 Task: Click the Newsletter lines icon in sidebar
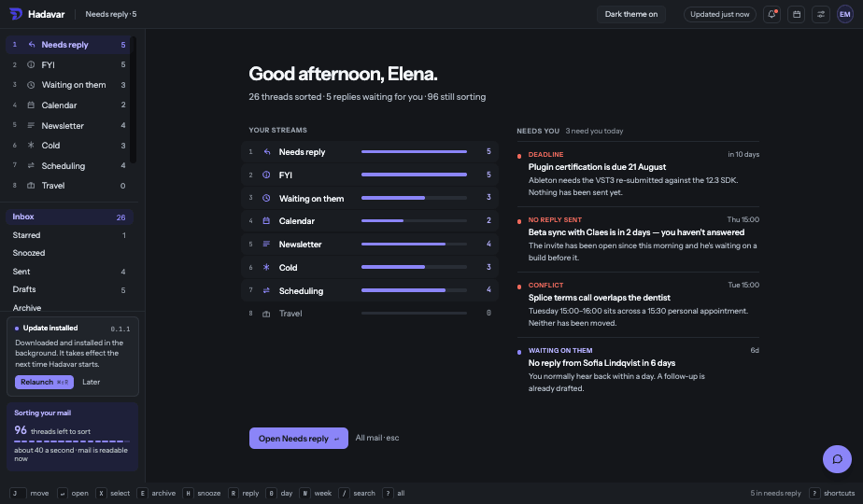click(x=32, y=125)
